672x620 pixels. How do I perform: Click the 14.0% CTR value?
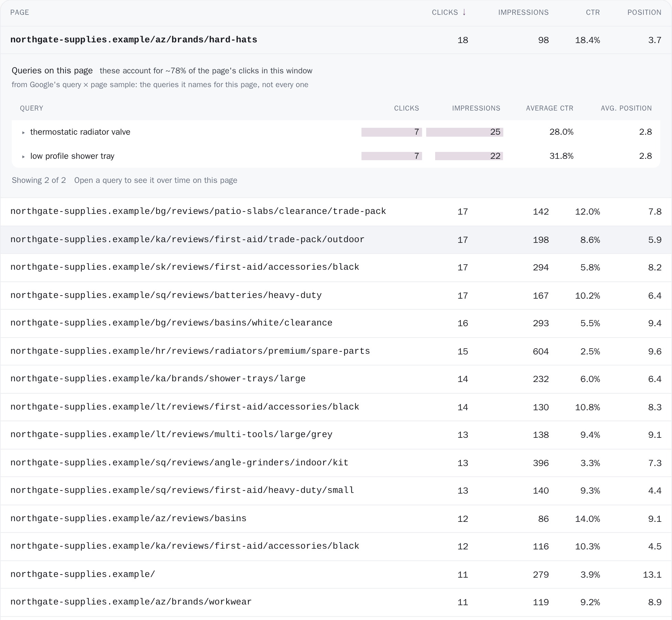pos(588,519)
